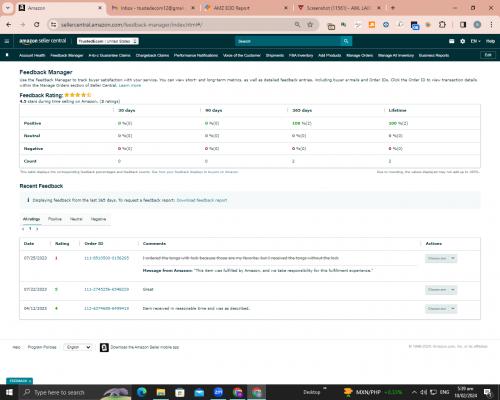Open order ID link for 07/25/2023 feedback
The width and height of the screenshot is (500, 400).
tap(106, 258)
